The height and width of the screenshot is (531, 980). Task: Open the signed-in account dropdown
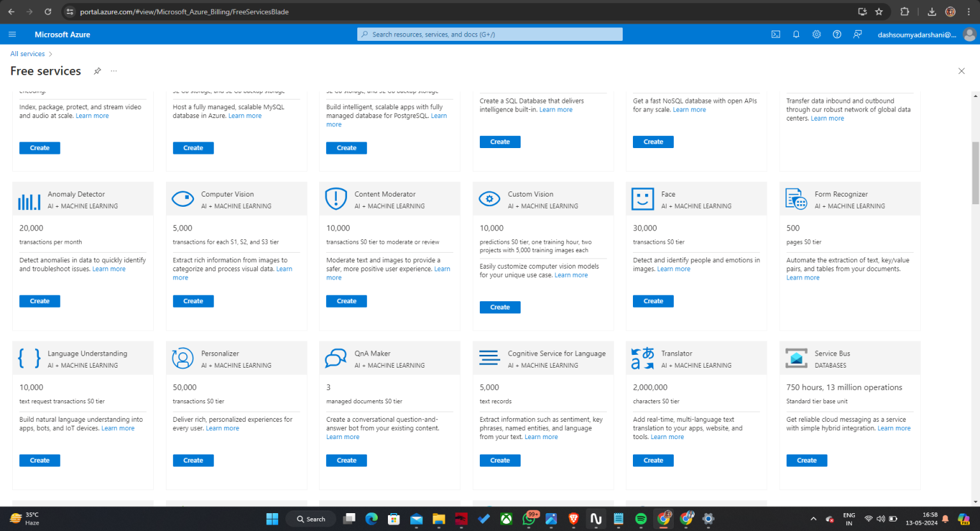point(916,34)
